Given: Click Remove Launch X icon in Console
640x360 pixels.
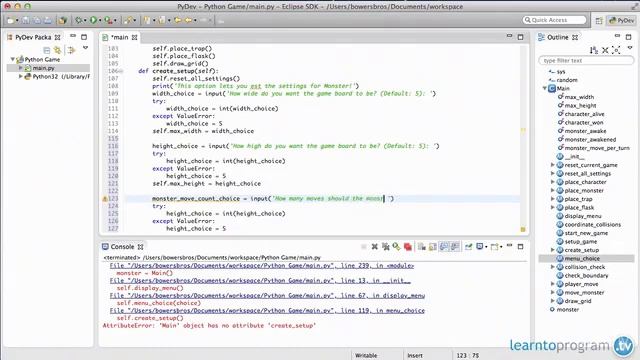Looking at the screenshot, I should click(x=374, y=247).
